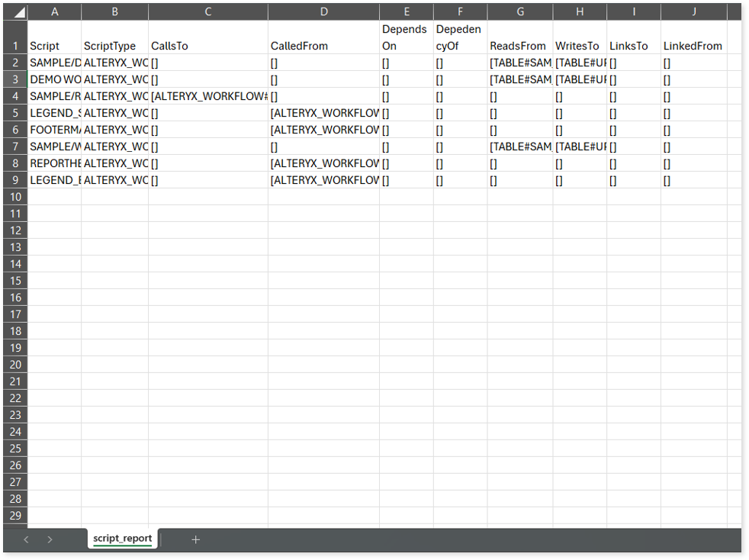
Task: Click the DEMO WO cell in column A
Action: 54,79
